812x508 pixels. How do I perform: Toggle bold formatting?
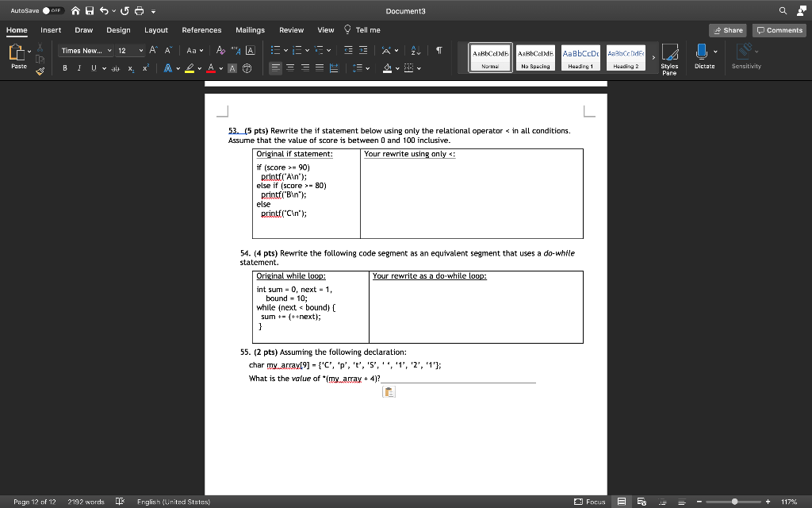(x=65, y=68)
